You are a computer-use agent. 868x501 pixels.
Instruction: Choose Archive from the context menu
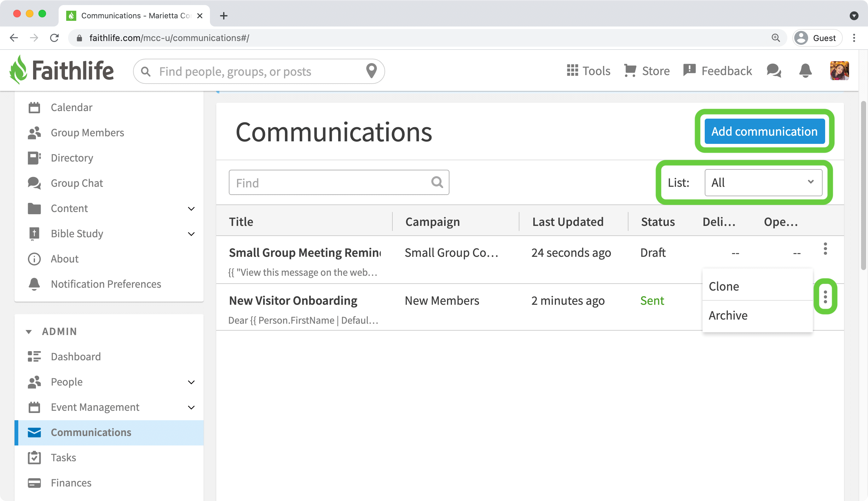[x=757, y=315]
